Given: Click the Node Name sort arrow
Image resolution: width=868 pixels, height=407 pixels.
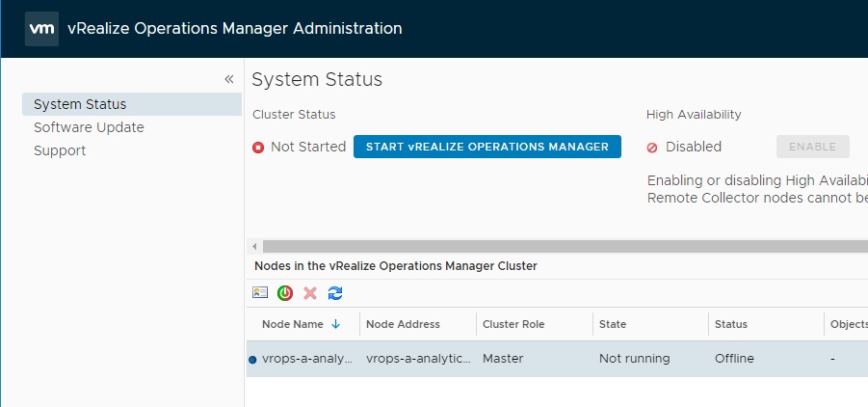Looking at the screenshot, I should 335,324.
